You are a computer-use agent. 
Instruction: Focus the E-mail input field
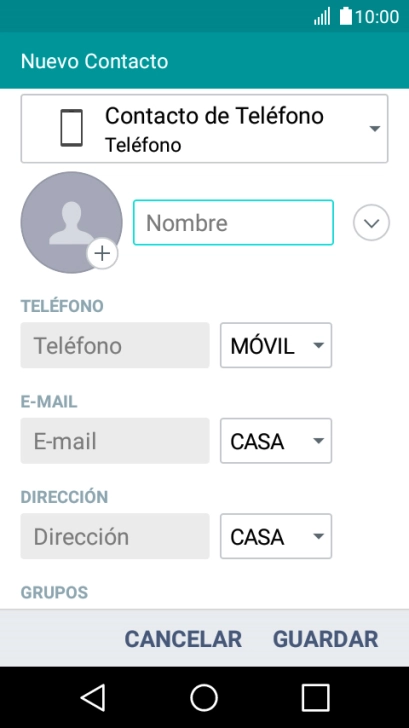[x=115, y=441]
